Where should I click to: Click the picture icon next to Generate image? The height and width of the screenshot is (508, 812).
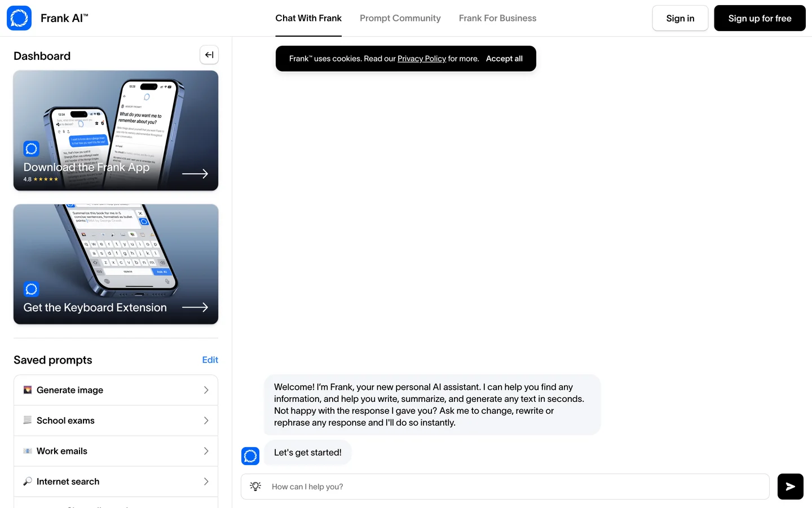coord(28,390)
